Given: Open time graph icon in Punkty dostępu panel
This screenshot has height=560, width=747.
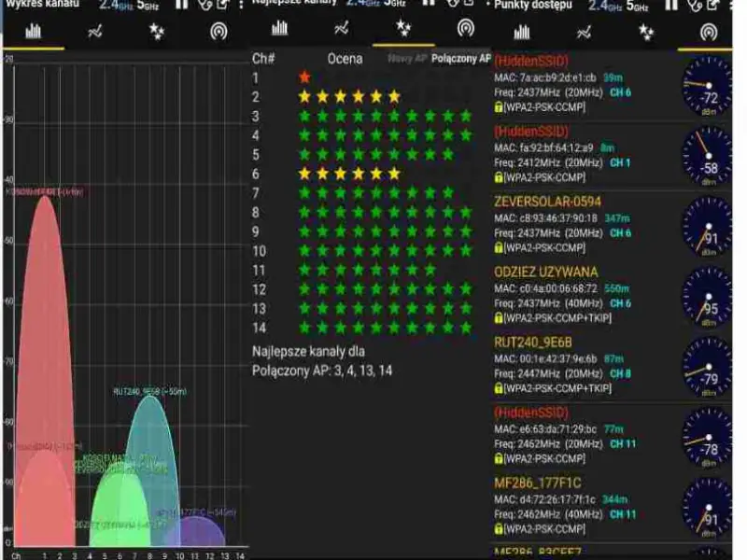Looking at the screenshot, I should coord(584,31).
